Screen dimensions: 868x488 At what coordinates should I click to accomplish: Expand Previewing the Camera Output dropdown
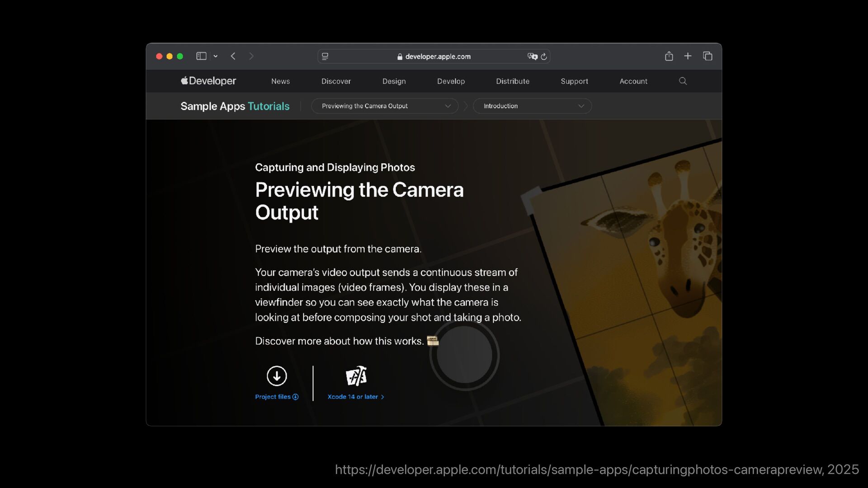384,106
